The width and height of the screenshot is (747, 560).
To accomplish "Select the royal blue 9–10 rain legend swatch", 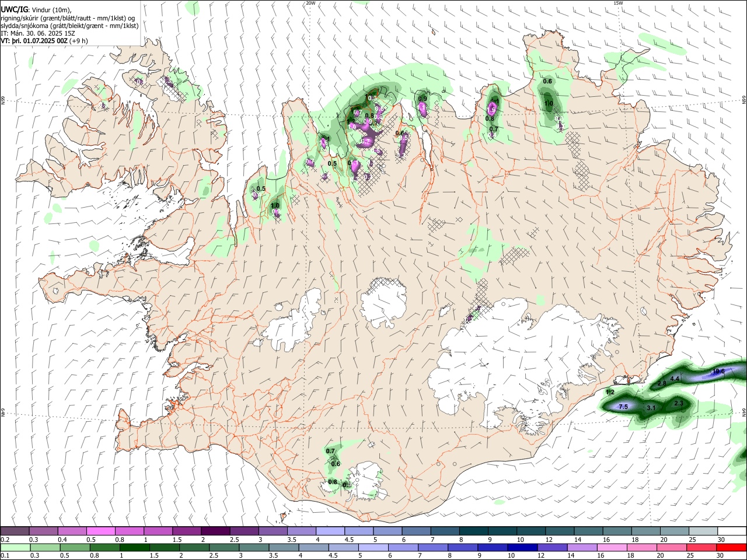I will tap(493, 547).
